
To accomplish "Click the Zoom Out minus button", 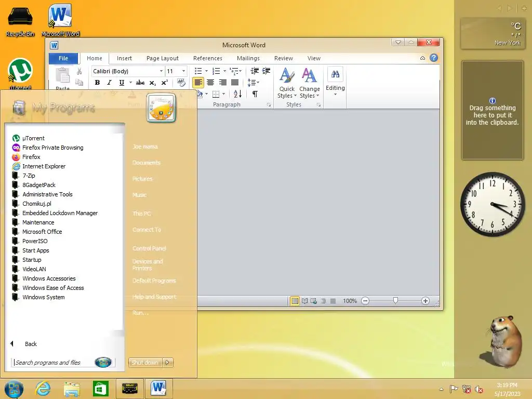I will point(365,301).
